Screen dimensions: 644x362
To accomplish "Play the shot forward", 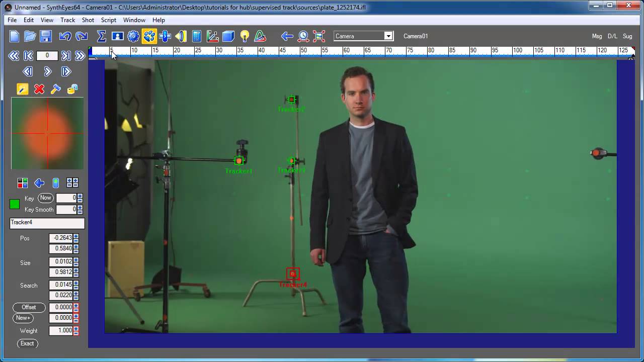I will [x=47, y=71].
